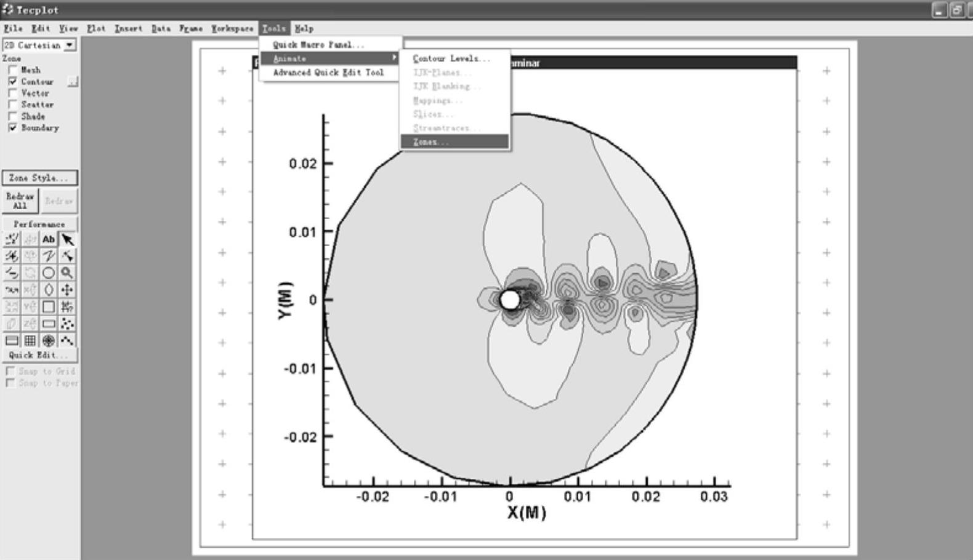Open contour details button beside Contour
The image size is (973, 560).
73,82
